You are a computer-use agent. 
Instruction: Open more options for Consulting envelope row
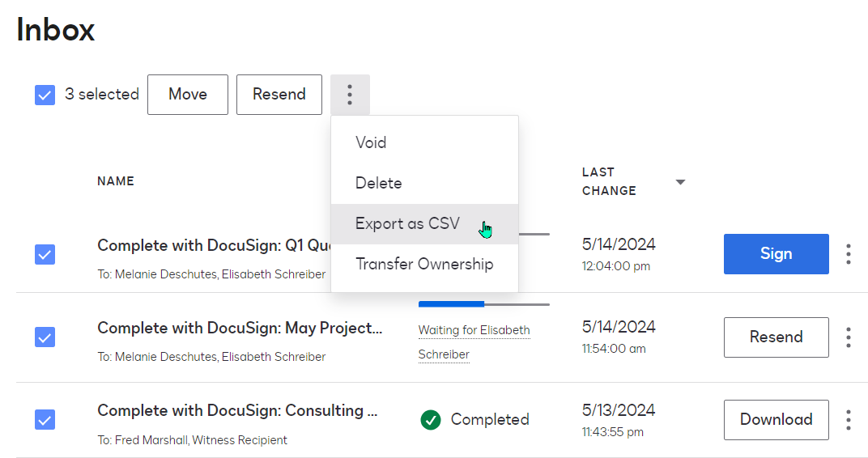pyautogui.click(x=848, y=420)
